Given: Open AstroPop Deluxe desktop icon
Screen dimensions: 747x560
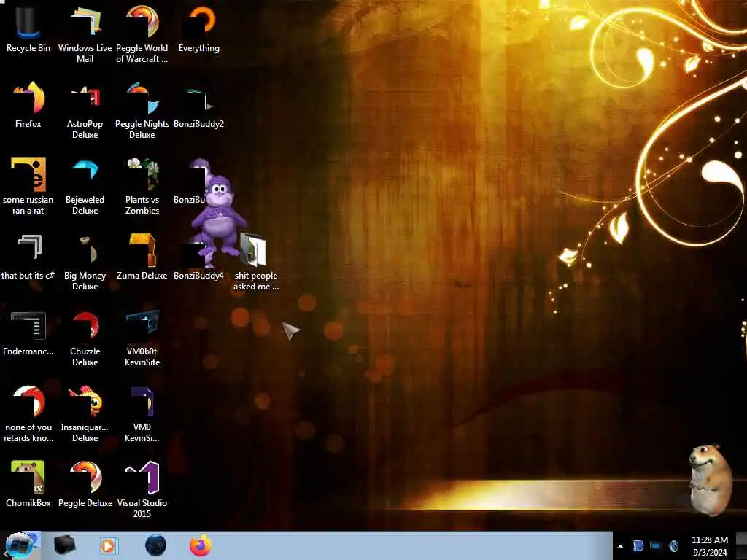Looking at the screenshot, I should (85, 110).
